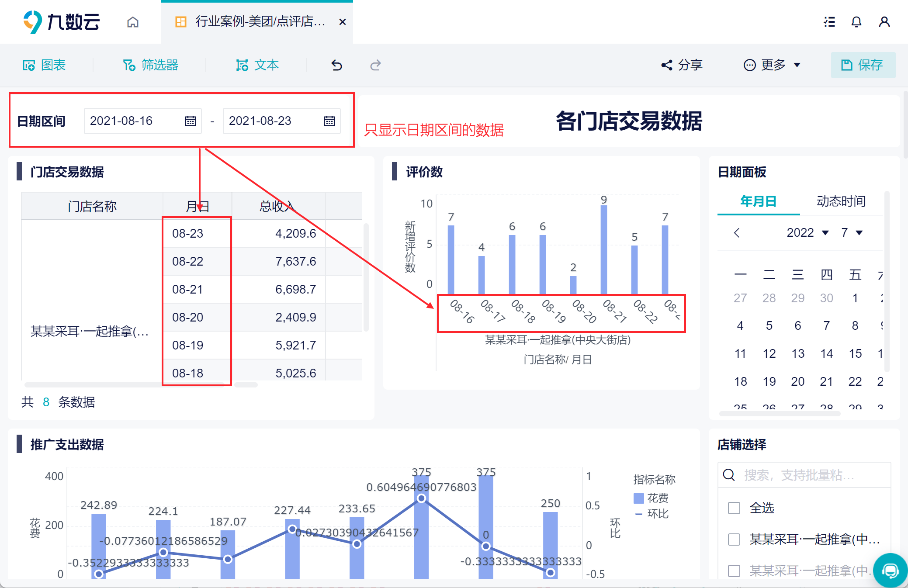Open the 2022 year dropdown

click(808, 232)
